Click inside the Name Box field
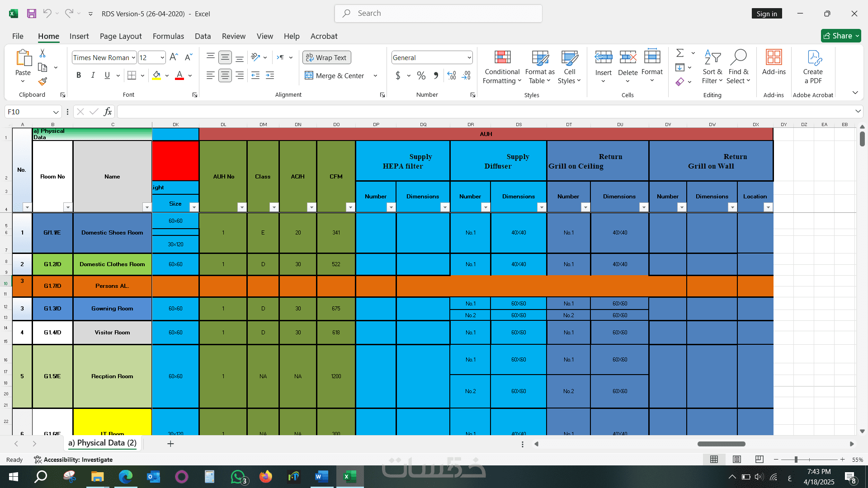868x488 pixels. [x=28, y=112]
